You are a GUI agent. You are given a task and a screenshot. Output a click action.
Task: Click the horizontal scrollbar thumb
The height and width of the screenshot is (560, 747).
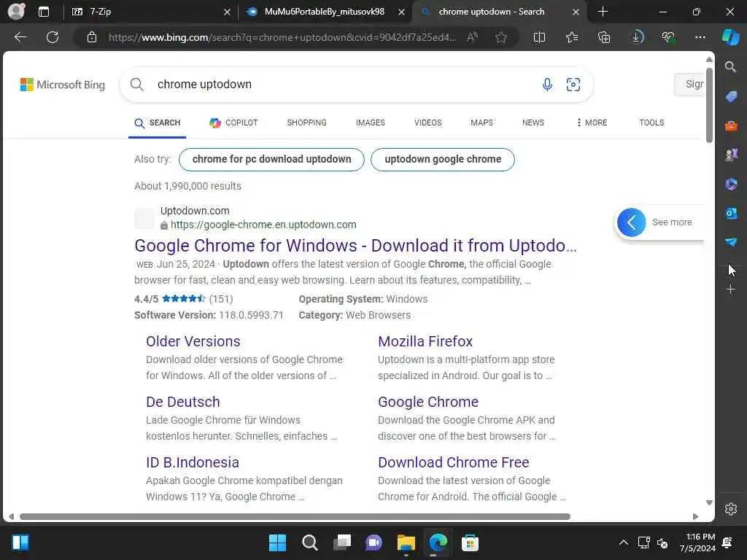click(295, 517)
